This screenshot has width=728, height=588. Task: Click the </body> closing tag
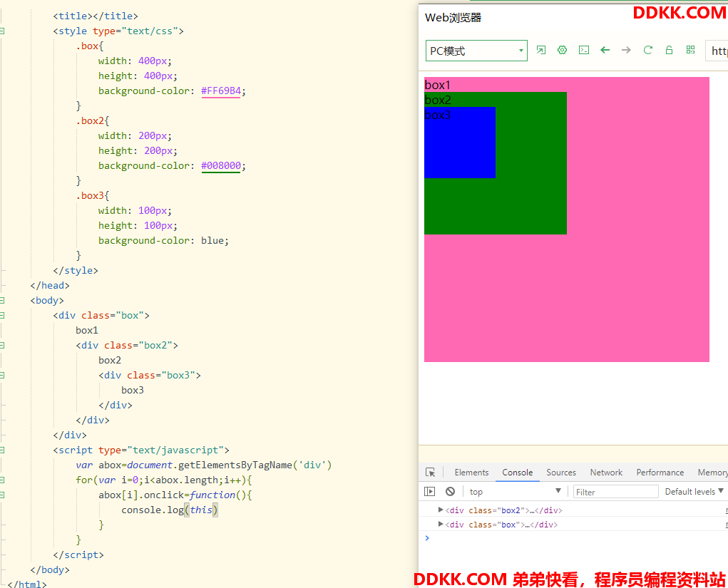pyautogui.click(x=50, y=570)
